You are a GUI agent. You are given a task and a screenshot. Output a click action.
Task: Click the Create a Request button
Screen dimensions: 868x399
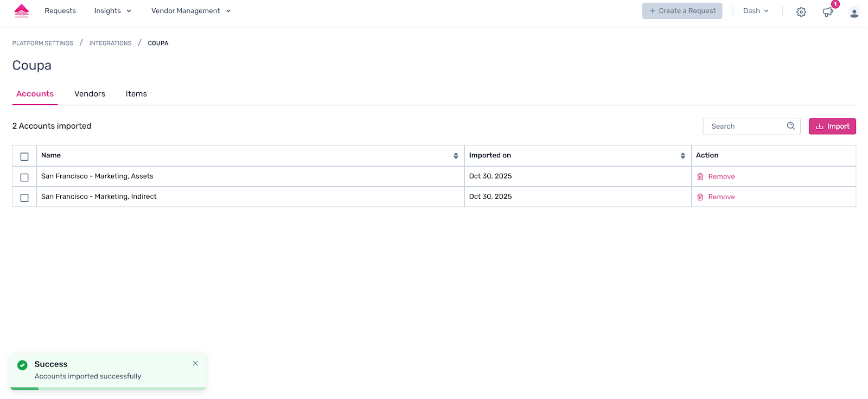click(682, 11)
